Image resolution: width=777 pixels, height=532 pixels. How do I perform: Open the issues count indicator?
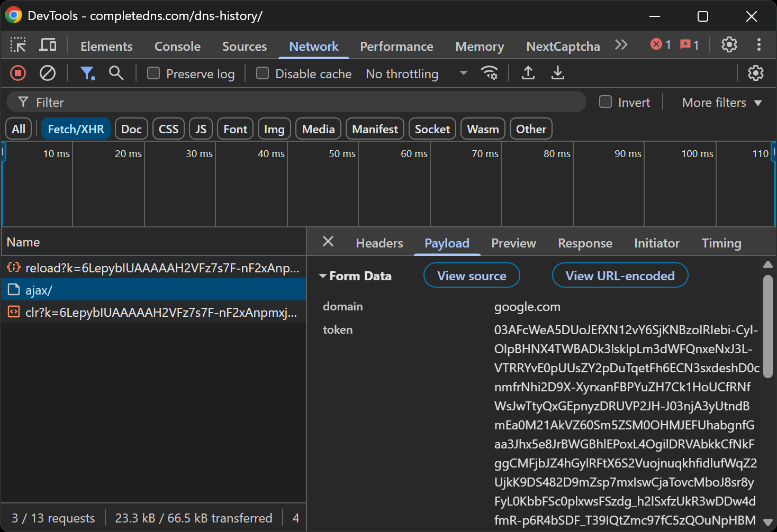[x=690, y=45]
